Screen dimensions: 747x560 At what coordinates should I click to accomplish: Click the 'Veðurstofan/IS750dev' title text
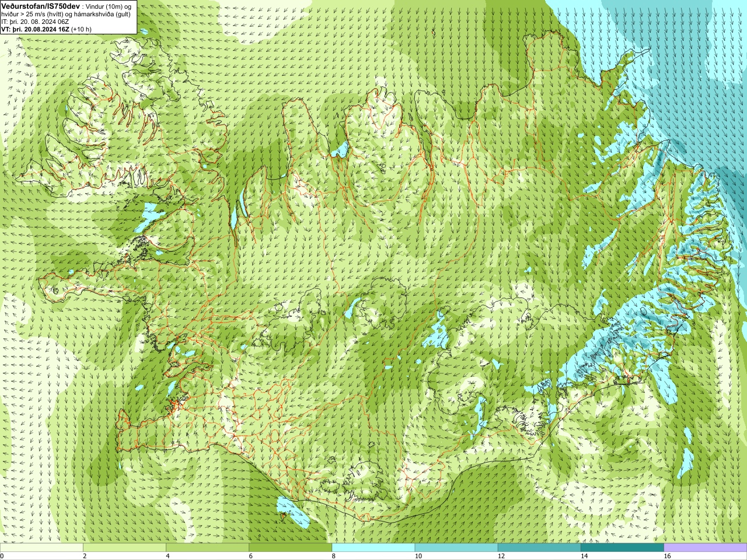click(x=41, y=5)
